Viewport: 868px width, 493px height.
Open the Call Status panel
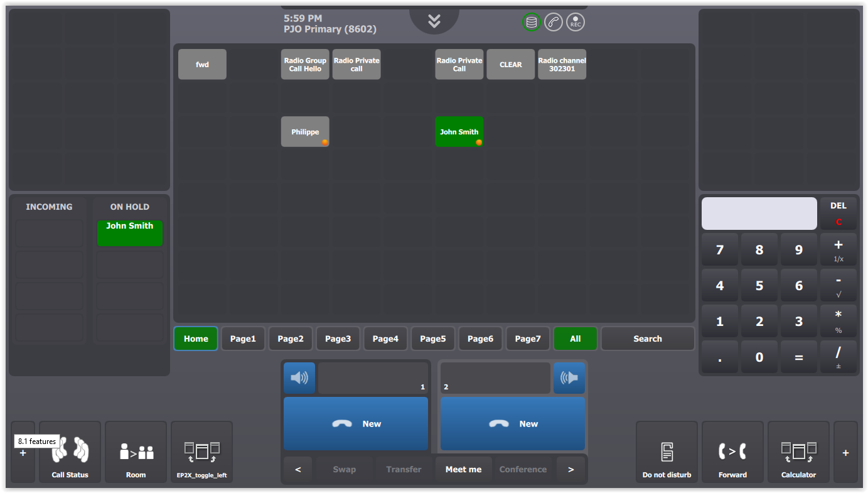70,452
